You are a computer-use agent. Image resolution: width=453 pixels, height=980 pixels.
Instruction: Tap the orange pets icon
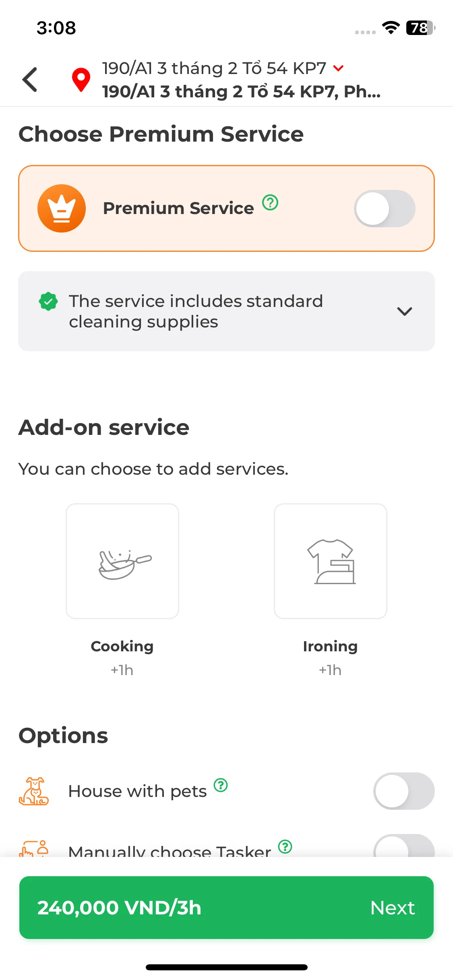[x=34, y=791]
